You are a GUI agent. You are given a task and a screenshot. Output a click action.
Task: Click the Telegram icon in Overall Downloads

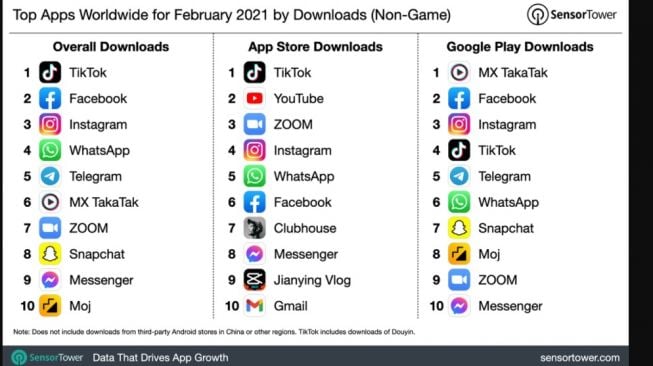pyautogui.click(x=50, y=176)
